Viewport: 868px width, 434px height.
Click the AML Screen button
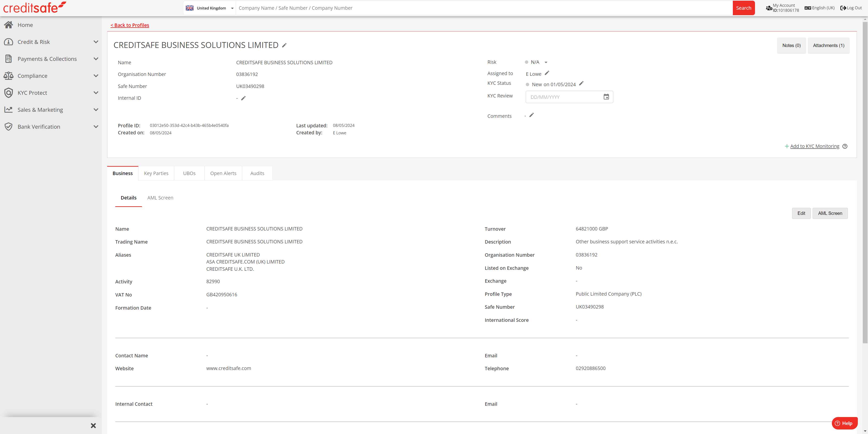click(830, 213)
